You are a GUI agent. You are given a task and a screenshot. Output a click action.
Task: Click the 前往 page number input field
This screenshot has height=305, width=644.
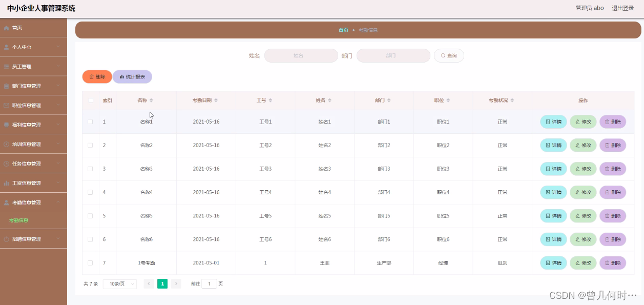tap(209, 283)
